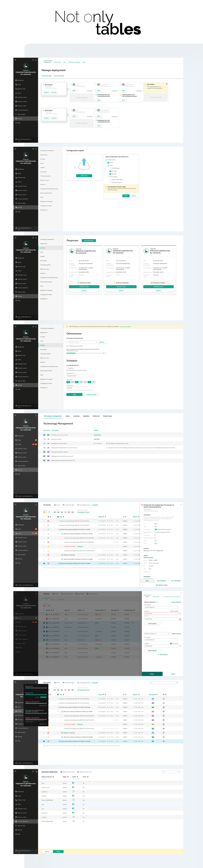203x868 pixels.
Task: Click Network map icon in Configuration export screen sidebar
Action: pyautogui.click(x=16, y=178)
